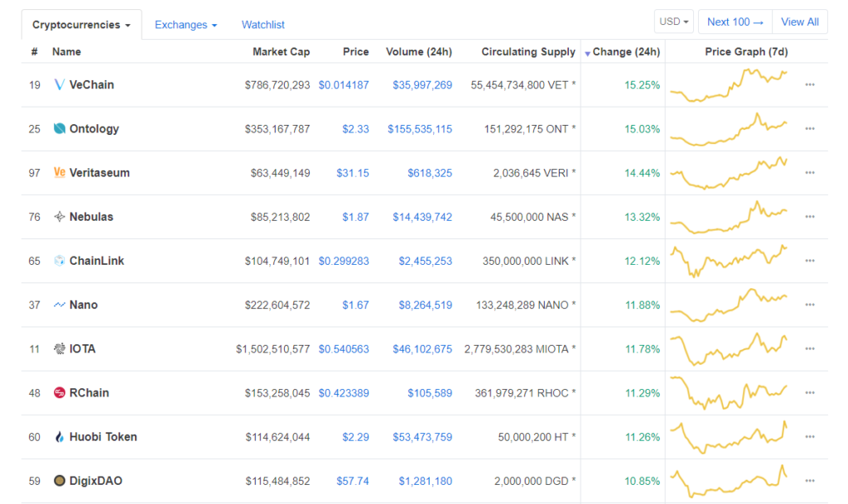Open the USD currency selector
This screenshot has height=504, width=848.
(674, 22)
